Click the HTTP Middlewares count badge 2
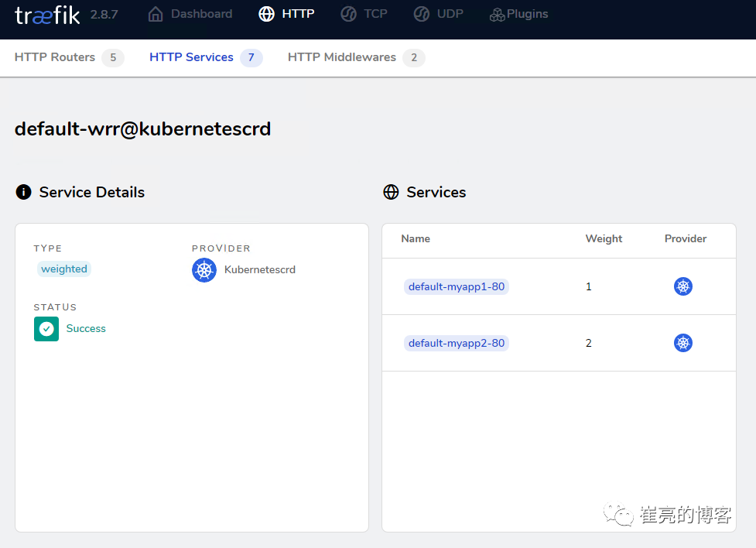The width and height of the screenshot is (756, 548). point(414,58)
